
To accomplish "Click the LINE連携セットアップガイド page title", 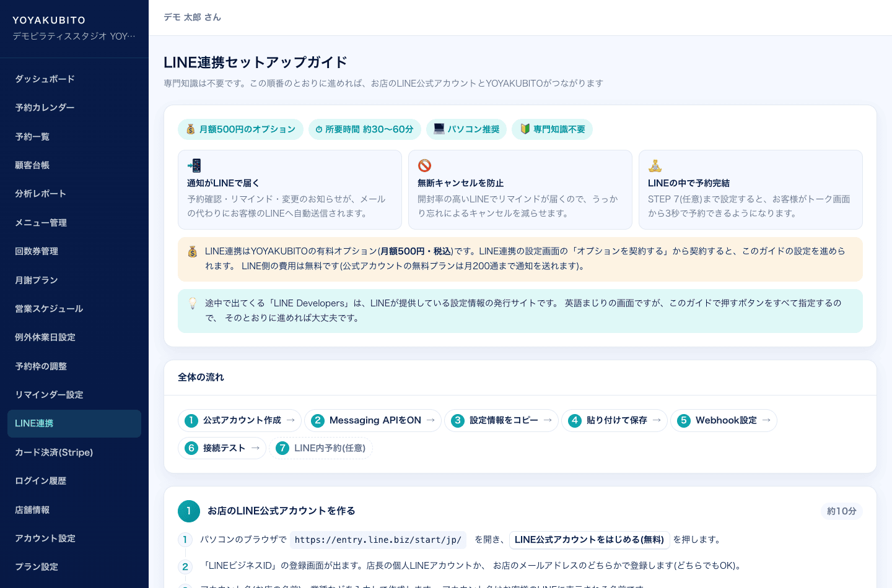I will (x=255, y=63).
